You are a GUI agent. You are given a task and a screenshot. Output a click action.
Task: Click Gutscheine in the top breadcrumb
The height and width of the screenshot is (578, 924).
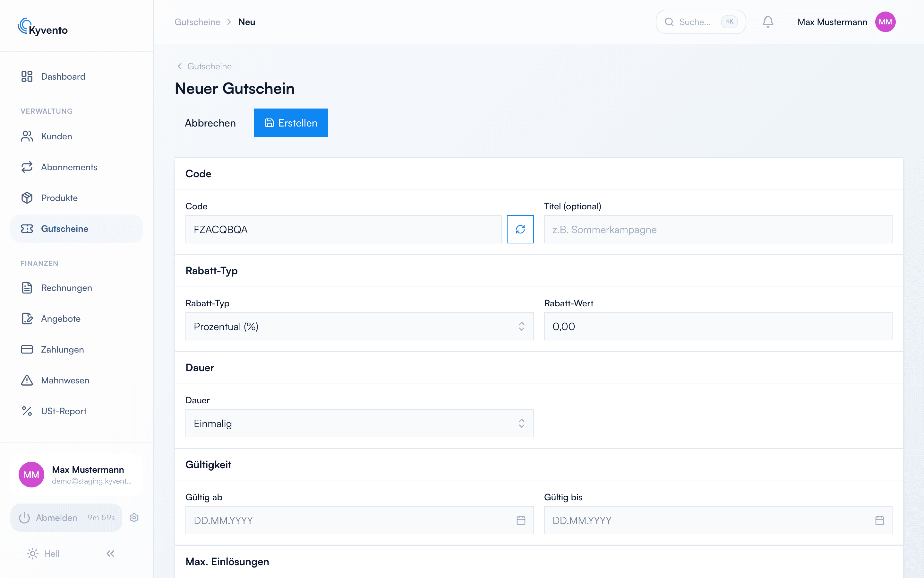tap(197, 22)
